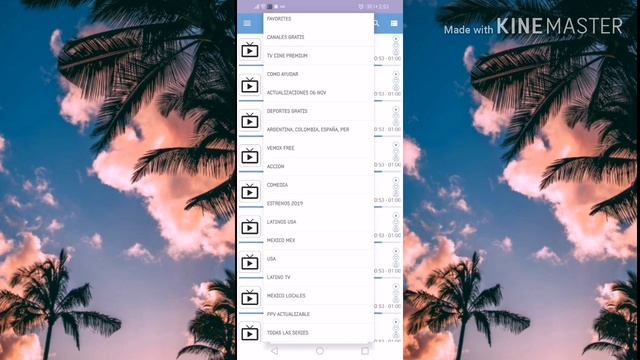Select the TODAS LAS SERIES category
The height and width of the screenshot is (360, 640).
318,333
